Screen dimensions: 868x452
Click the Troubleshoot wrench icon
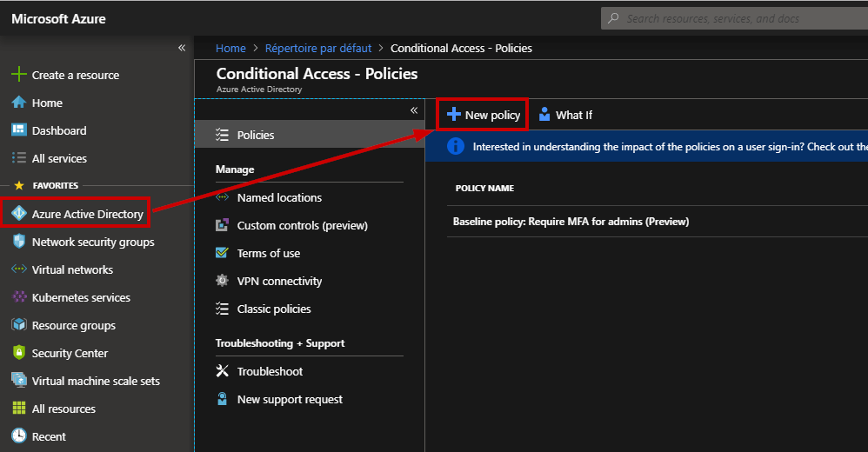point(222,370)
